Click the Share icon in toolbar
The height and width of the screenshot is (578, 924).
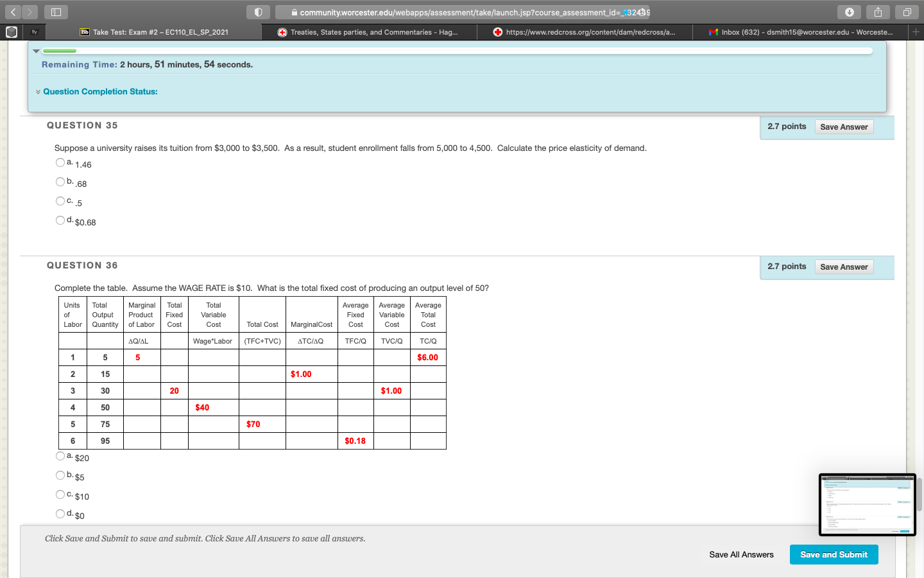click(x=878, y=12)
